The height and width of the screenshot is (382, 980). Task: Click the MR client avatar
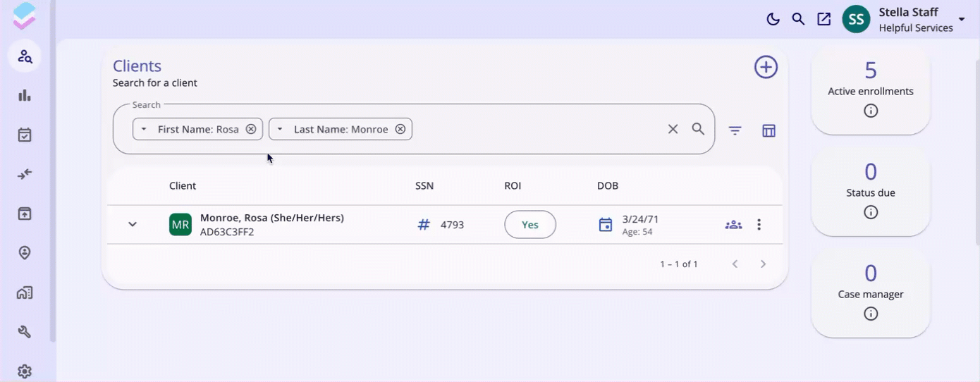tap(180, 224)
